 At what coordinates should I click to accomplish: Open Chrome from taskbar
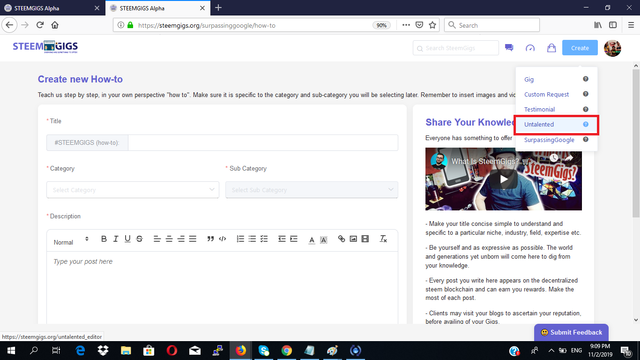click(x=287, y=351)
